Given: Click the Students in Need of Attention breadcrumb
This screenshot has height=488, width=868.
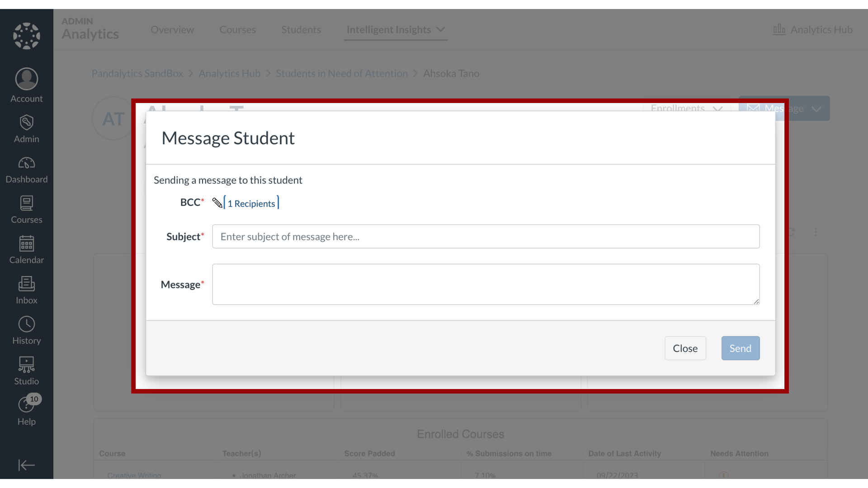Looking at the screenshot, I should (342, 74).
